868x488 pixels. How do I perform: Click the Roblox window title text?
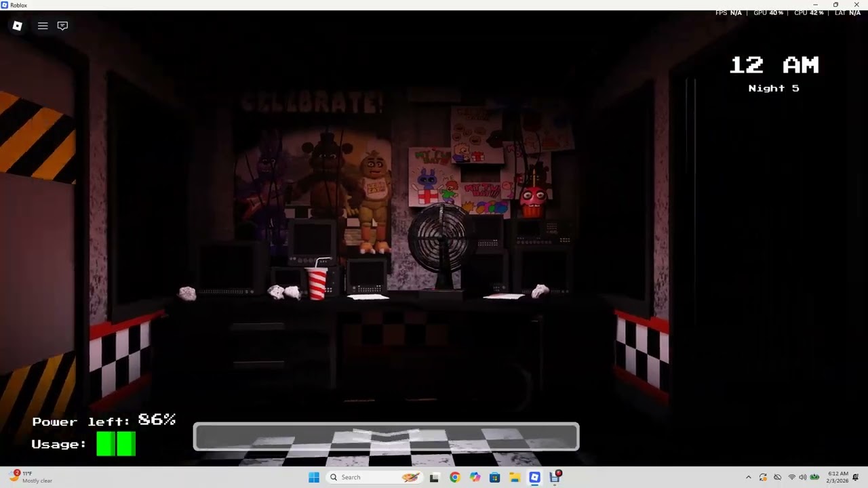pos(19,5)
